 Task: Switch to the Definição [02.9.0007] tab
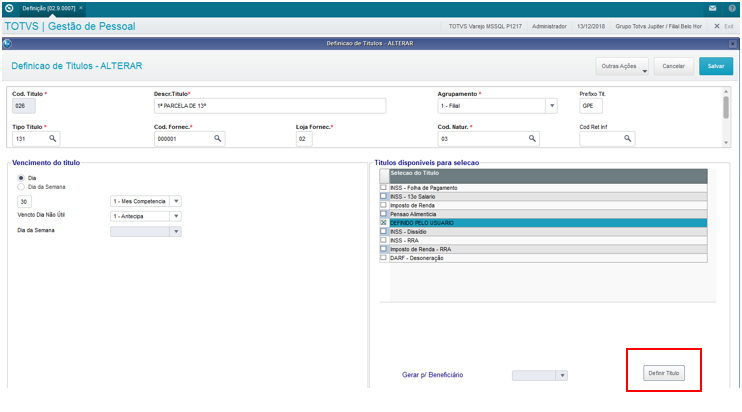(x=48, y=8)
